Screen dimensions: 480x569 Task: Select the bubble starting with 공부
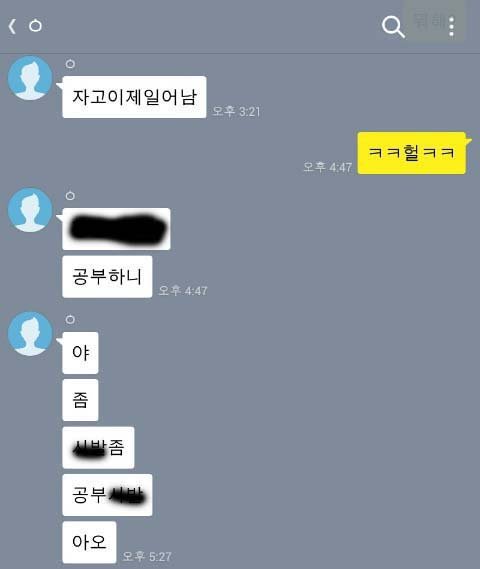107,495
